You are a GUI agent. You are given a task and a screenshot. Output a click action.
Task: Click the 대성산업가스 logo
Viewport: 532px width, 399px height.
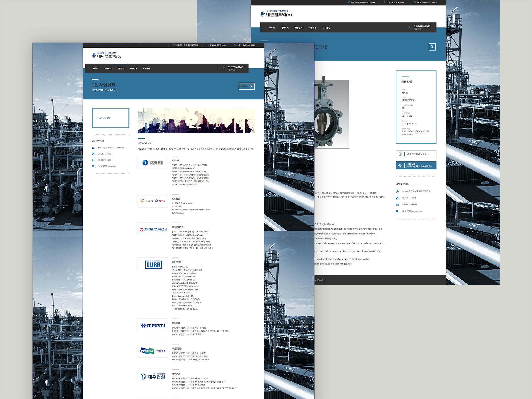tap(153, 229)
